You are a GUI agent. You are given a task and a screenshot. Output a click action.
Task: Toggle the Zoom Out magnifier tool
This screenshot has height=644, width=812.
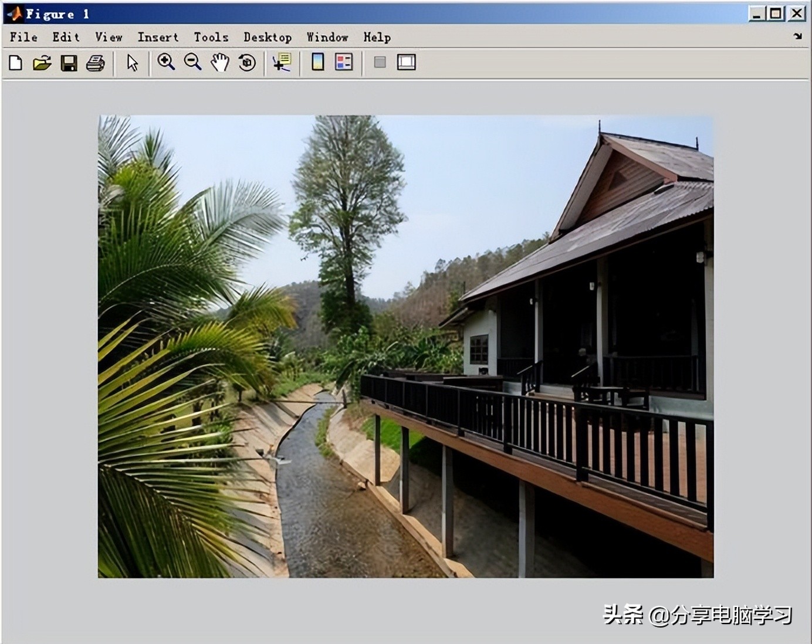tap(192, 62)
